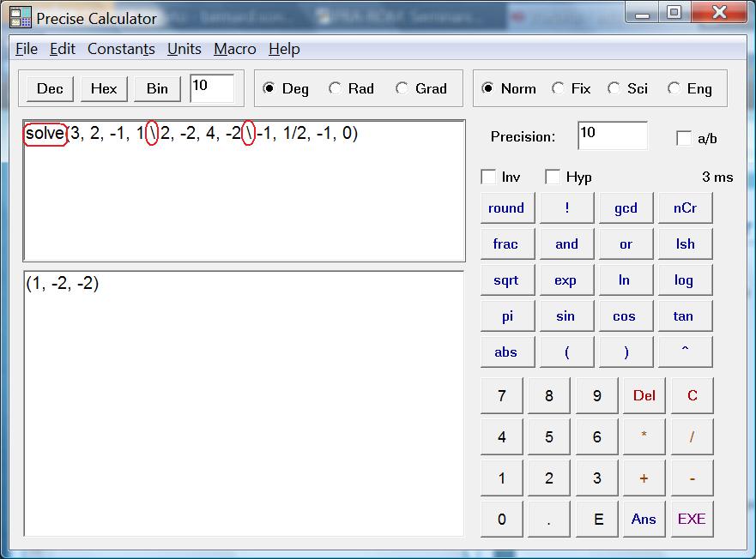This screenshot has height=559, width=756.
Task: Choose the Sci number format
Action: 614,88
